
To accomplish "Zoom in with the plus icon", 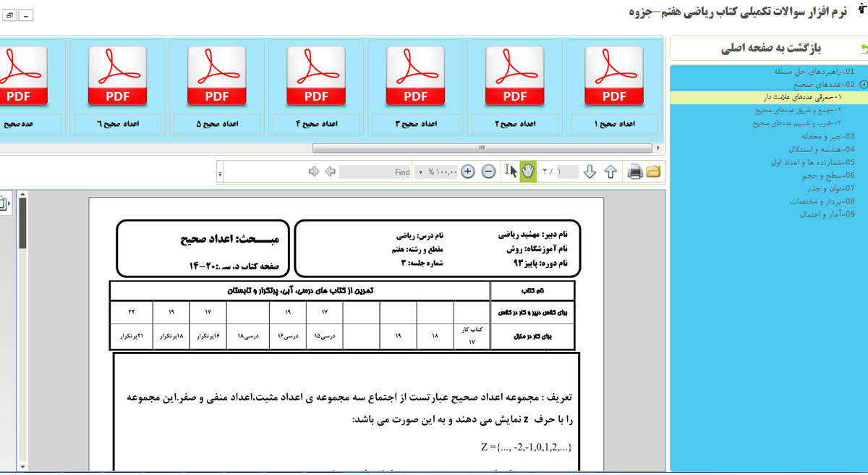I will point(468,172).
